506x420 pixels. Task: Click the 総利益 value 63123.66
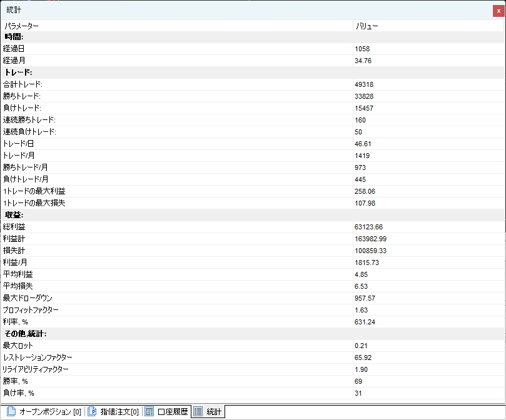[x=368, y=227]
